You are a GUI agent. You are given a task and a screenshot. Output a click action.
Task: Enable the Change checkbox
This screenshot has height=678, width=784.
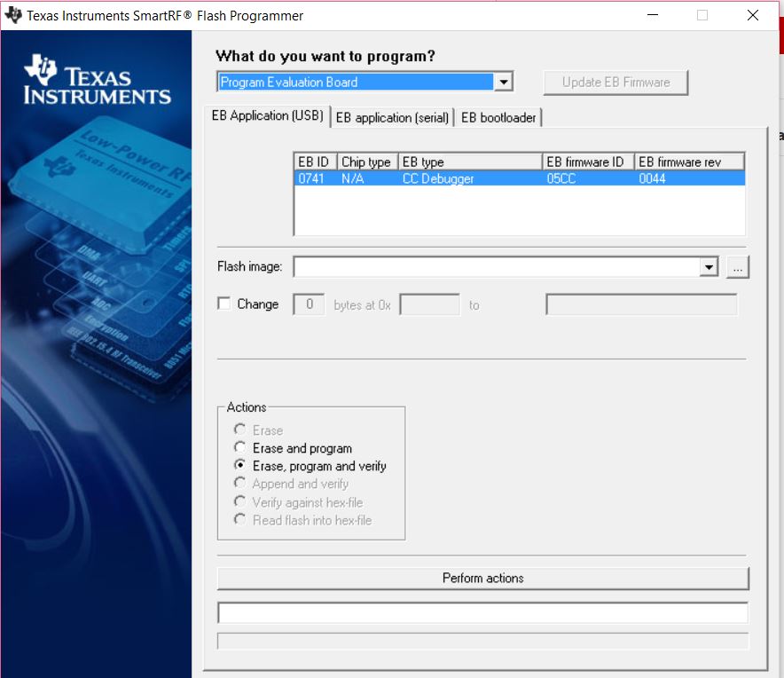[224, 304]
